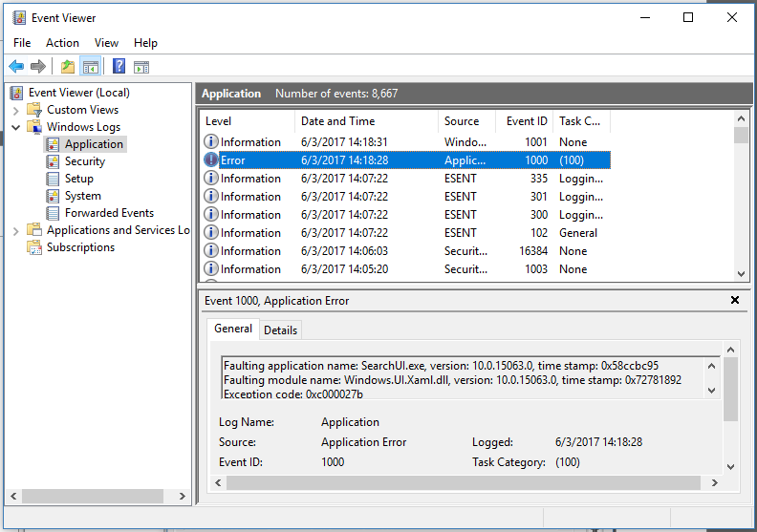Open the View menu
Viewport: 757px width, 532px height.
(106, 43)
